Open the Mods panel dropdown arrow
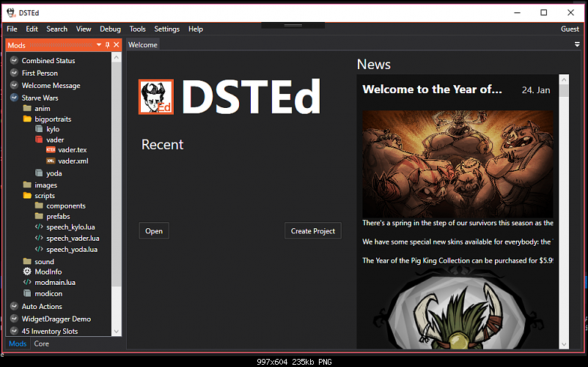Viewport: 588px width, 367px height. [99, 45]
